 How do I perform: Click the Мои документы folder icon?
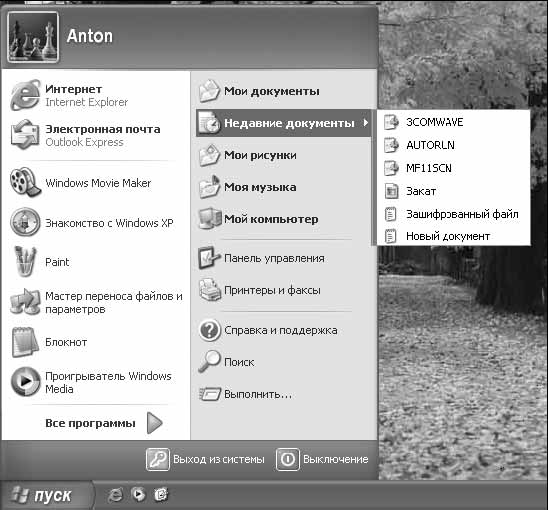(209, 91)
